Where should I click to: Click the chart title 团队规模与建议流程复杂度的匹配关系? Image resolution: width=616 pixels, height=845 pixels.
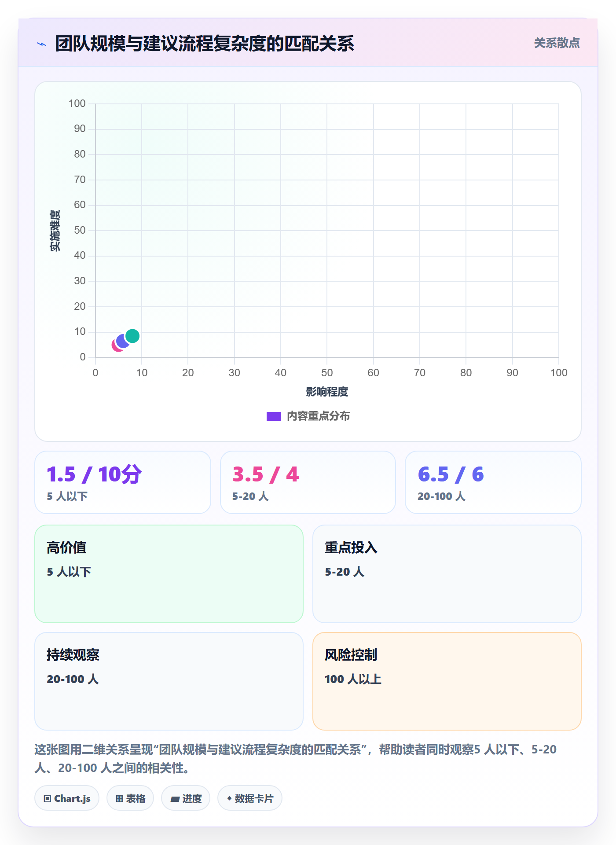pyautogui.click(x=205, y=44)
